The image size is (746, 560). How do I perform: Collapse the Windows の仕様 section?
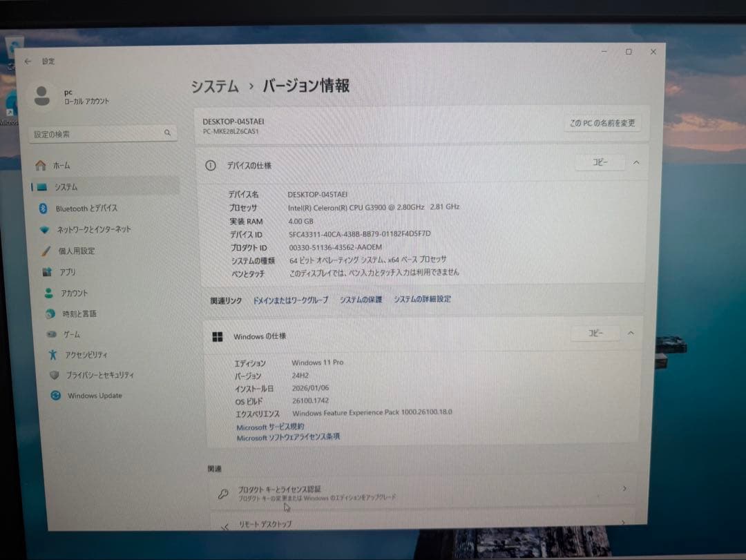[x=629, y=333]
